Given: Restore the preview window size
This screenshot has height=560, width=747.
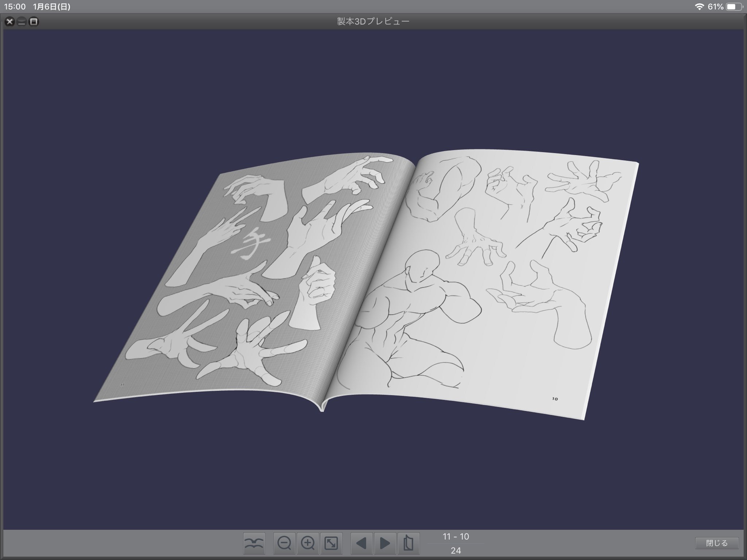Looking at the screenshot, I should point(33,22).
